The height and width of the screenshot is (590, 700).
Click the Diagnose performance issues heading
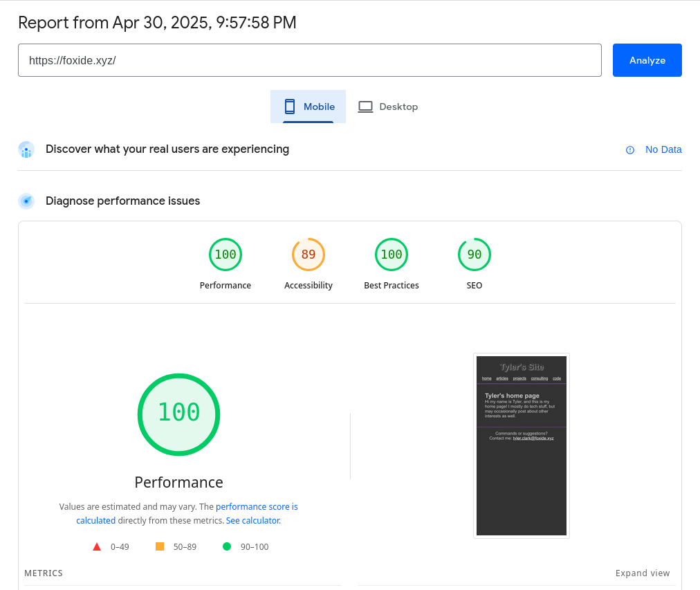[x=122, y=201]
